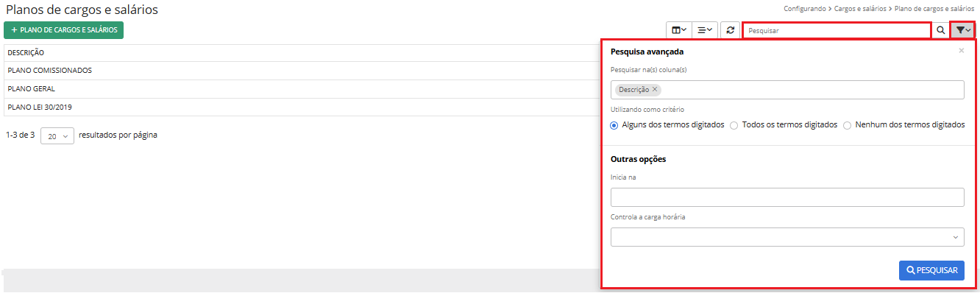The width and height of the screenshot is (980, 293).
Task: Open the column visibility dropdown icon
Action: pyautogui.click(x=679, y=30)
